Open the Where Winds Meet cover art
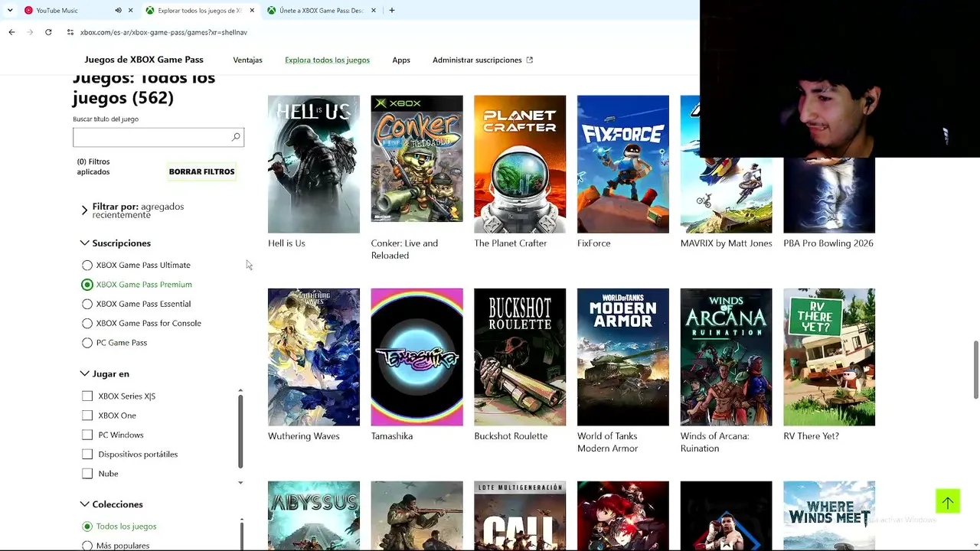The image size is (980, 551). (x=829, y=516)
